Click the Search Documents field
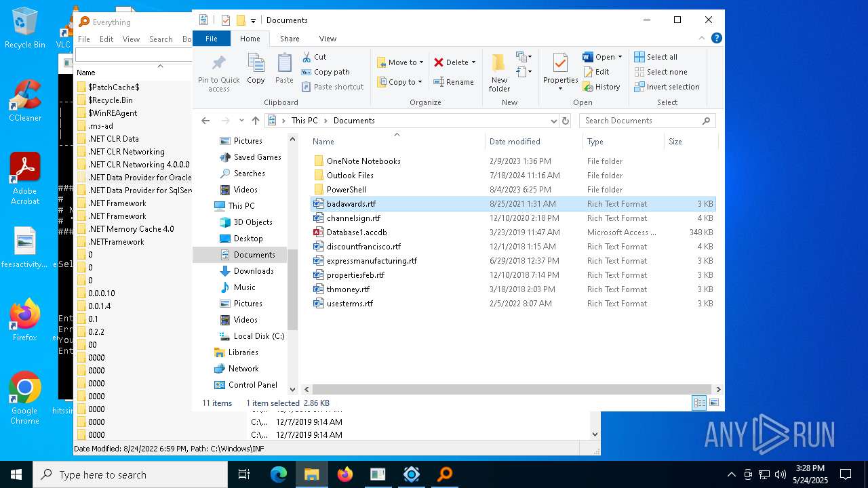Image resolution: width=868 pixels, height=488 pixels. point(648,121)
